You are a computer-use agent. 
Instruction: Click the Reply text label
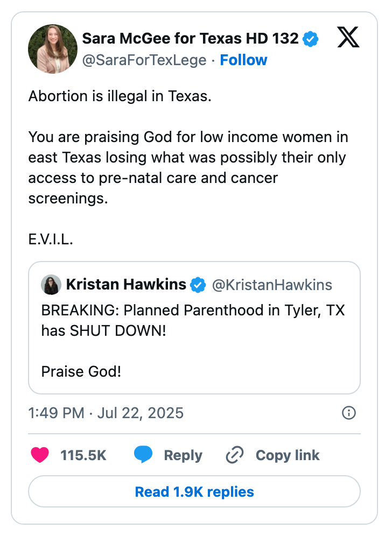(183, 455)
